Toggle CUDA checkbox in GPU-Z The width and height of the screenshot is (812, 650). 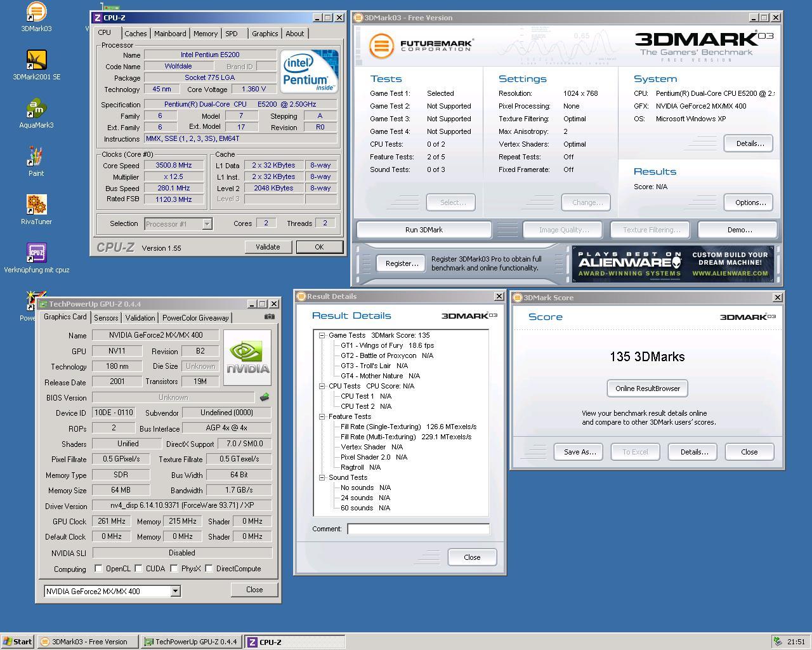(138, 569)
